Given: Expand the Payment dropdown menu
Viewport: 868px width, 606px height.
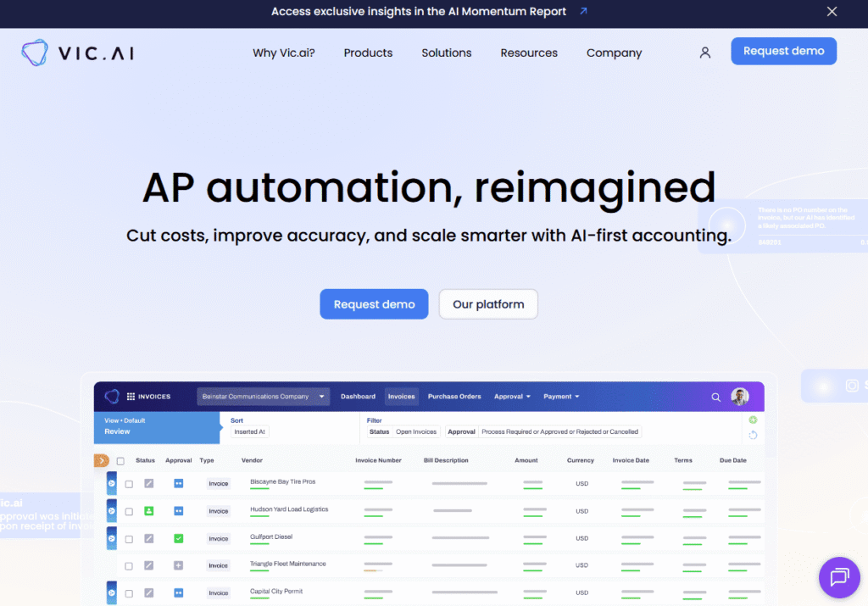Looking at the screenshot, I should click(x=561, y=397).
